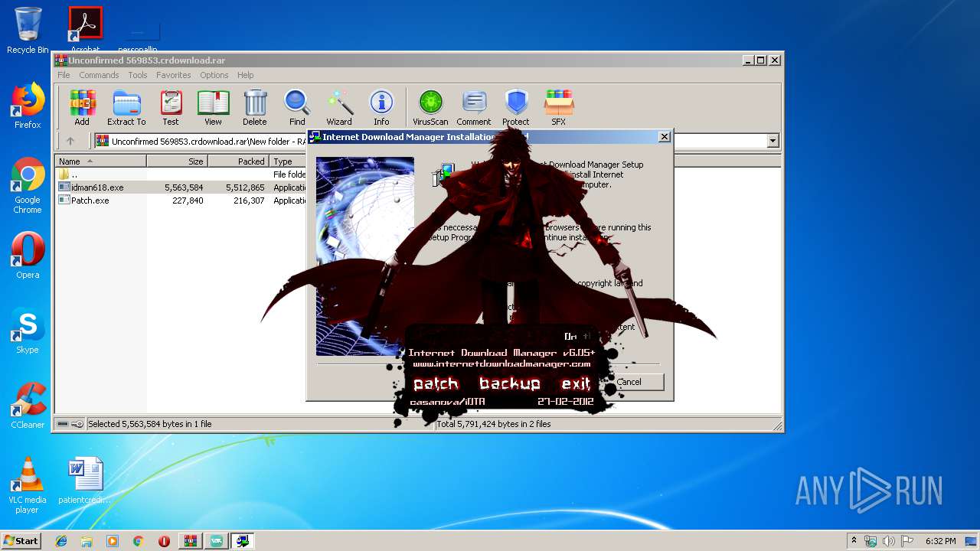Open the View file tool
The image size is (980, 551).
point(213,108)
